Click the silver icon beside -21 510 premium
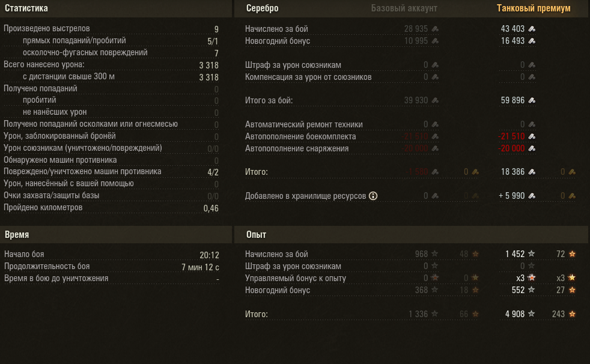 pyautogui.click(x=532, y=136)
